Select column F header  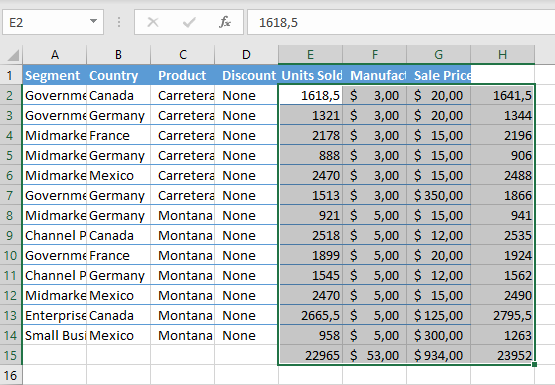tap(374, 54)
